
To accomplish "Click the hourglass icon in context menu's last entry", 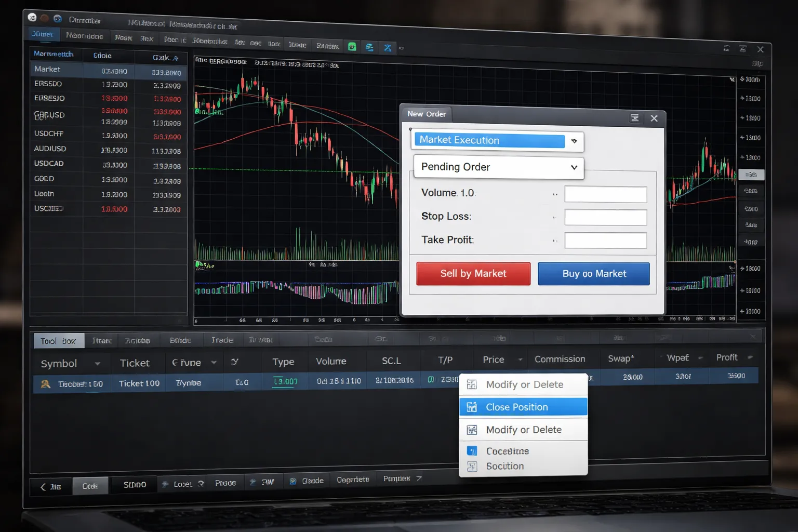I will click(472, 466).
